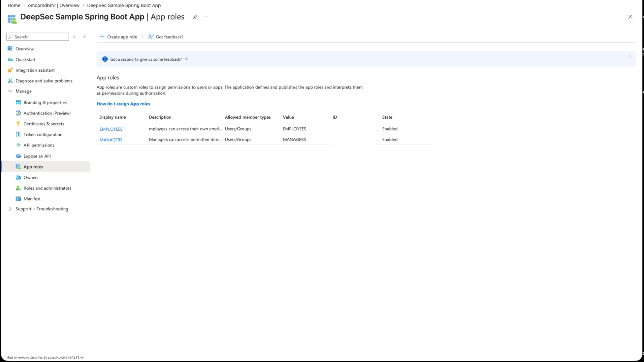The image size is (644, 362).
Task: Collapse the Manage section chevron
Action: [x=10, y=91]
